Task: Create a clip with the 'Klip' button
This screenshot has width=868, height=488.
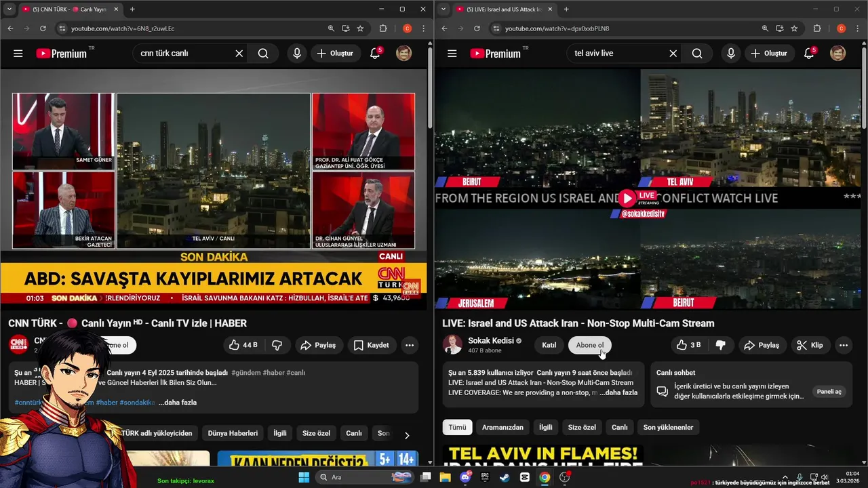Action: tap(810, 345)
